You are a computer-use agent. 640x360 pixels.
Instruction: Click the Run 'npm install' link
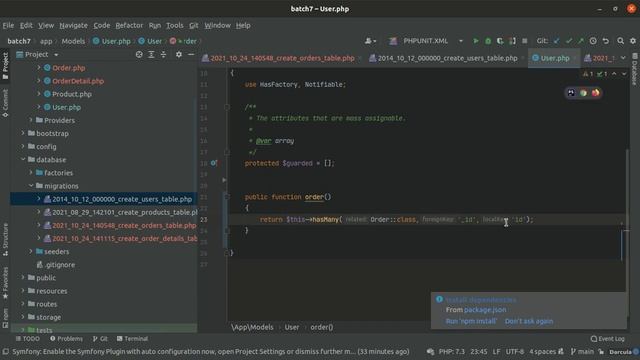coord(471,321)
